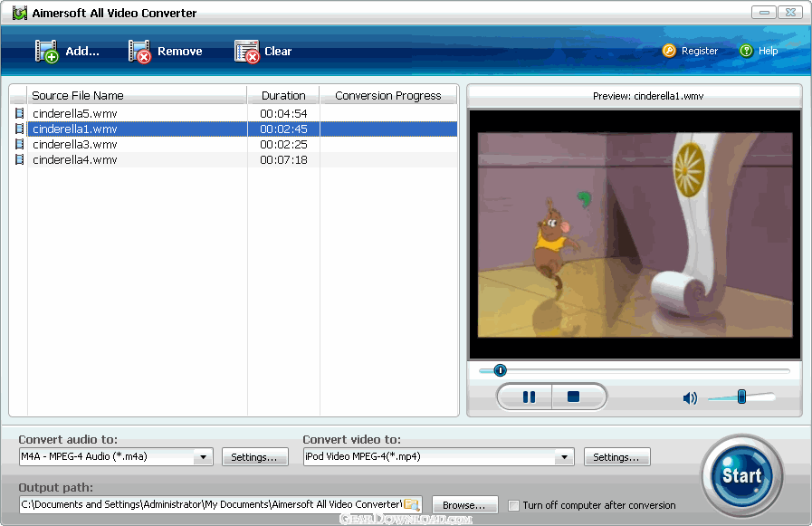Select cinderella3.wmv in the file list

75,145
